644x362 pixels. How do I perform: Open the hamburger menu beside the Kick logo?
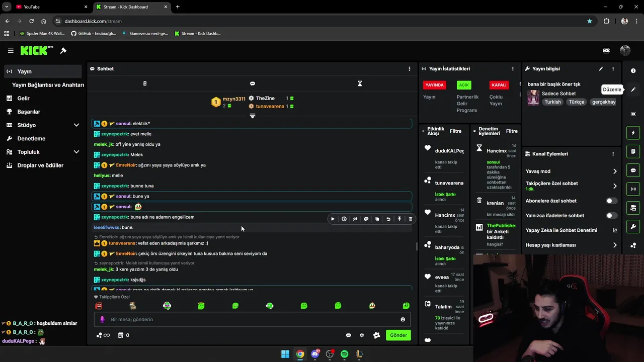point(11,51)
